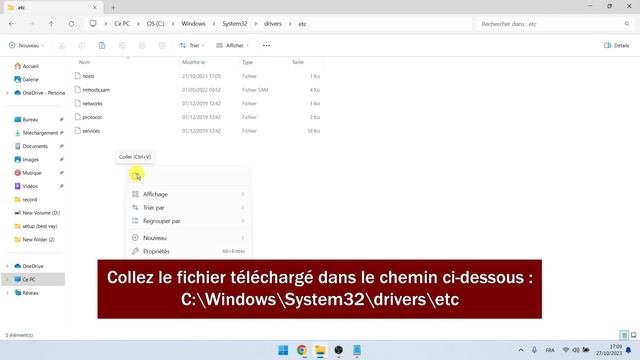Sort by the Nom column header
640x360 pixels.
click(84, 62)
